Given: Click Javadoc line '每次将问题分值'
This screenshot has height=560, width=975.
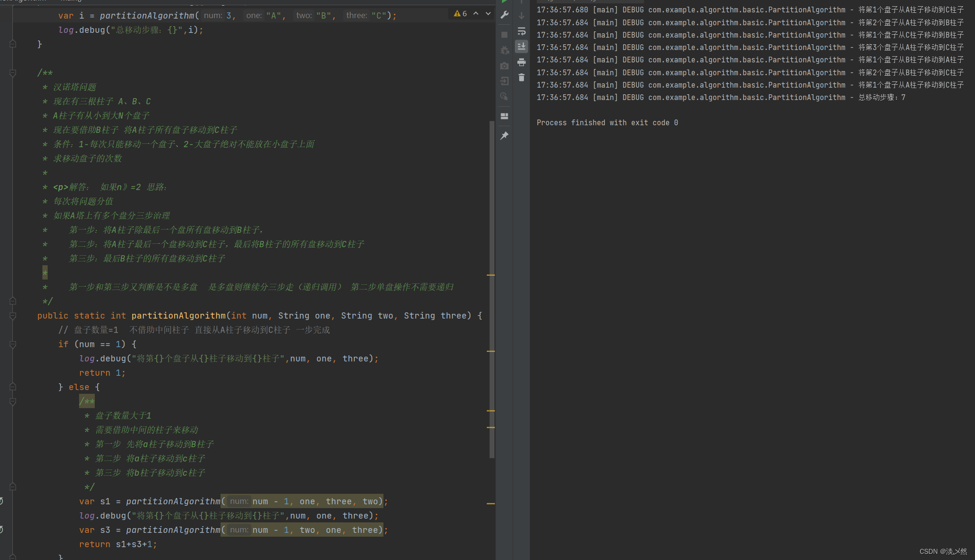Looking at the screenshot, I should (x=83, y=201).
